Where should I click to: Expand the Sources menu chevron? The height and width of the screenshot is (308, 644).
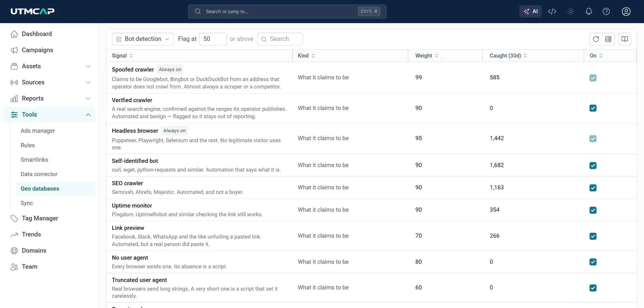coord(88,82)
